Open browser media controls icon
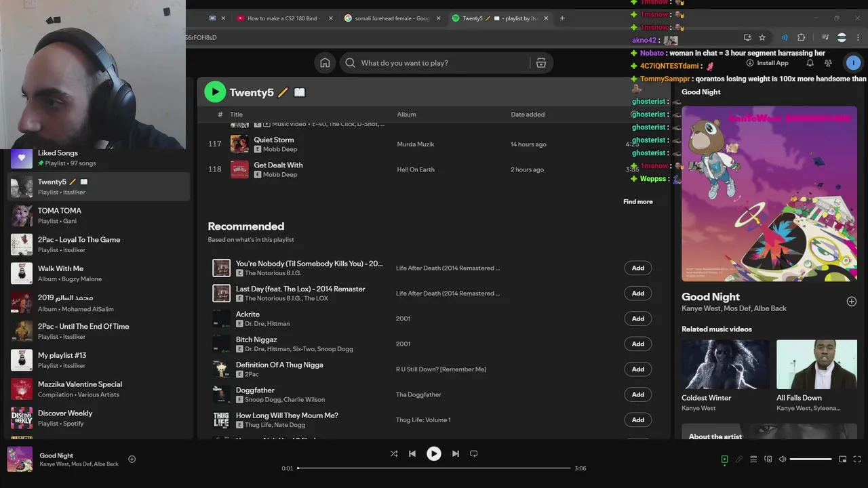868x488 pixels. coord(825,37)
